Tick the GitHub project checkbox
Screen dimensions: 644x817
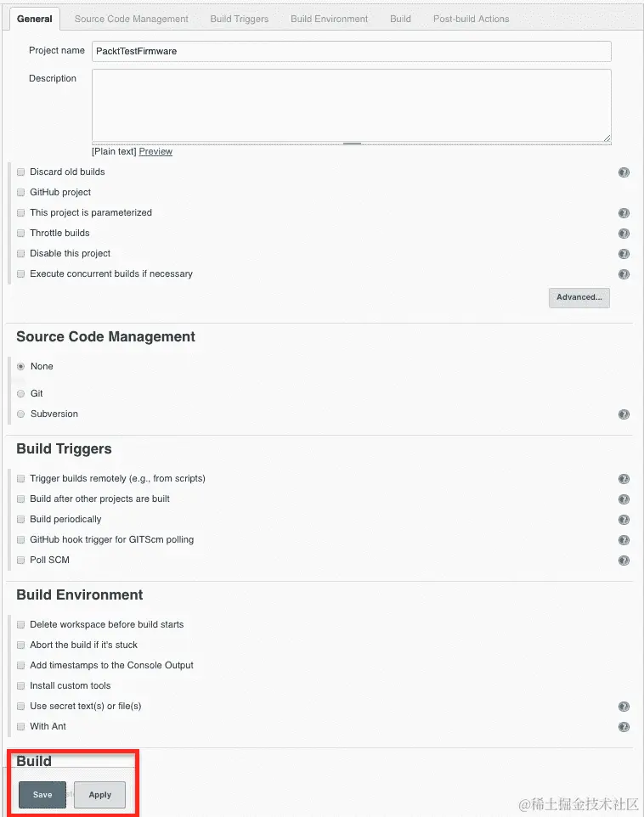pyautogui.click(x=21, y=192)
